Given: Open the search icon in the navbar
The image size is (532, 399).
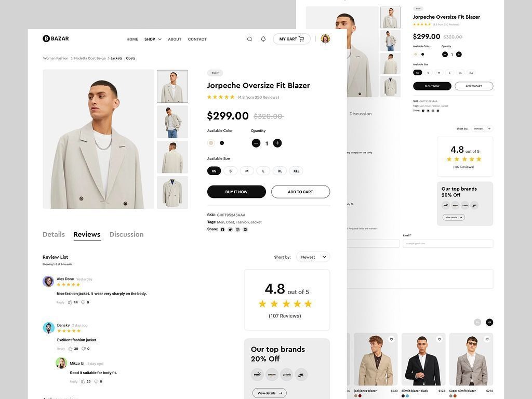Looking at the screenshot, I should [x=248, y=38].
